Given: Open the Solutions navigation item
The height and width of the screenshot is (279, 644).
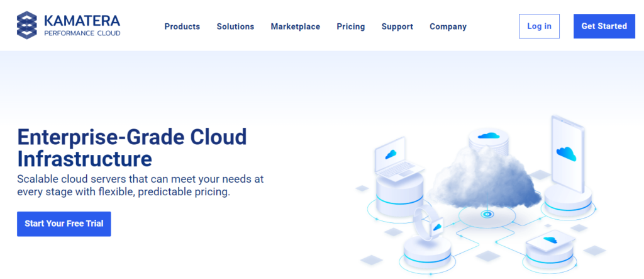Looking at the screenshot, I should point(235,26).
